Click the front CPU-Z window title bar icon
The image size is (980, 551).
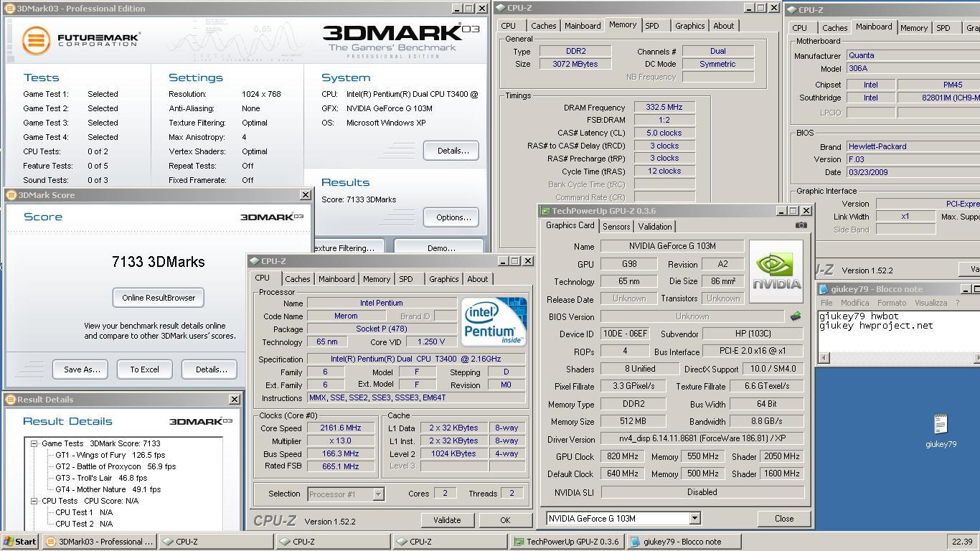click(x=255, y=261)
